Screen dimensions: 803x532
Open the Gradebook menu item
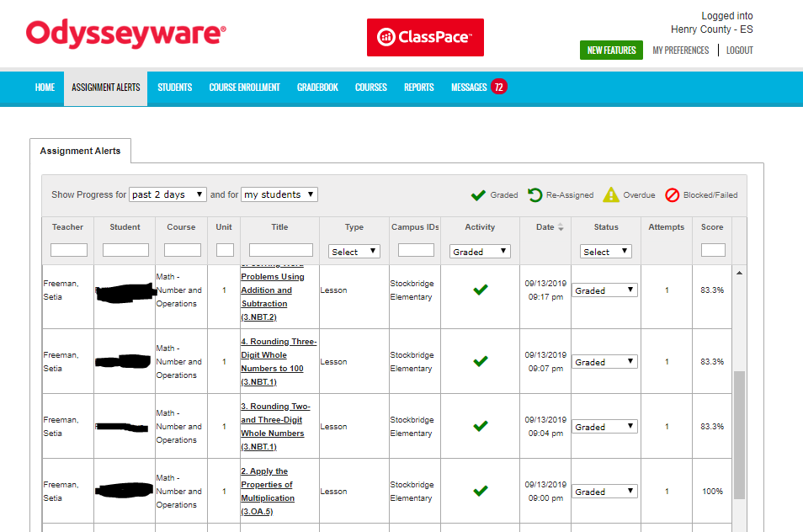tap(317, 88)
